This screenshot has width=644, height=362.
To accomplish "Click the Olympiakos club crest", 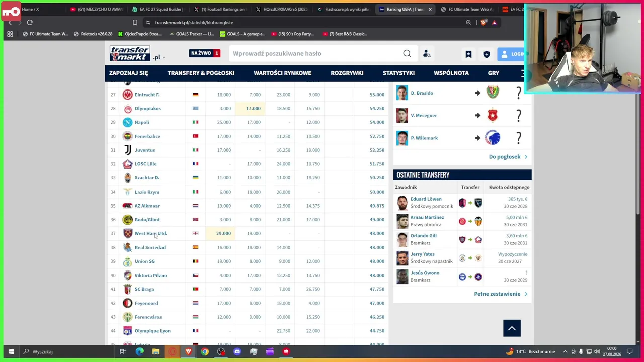I will pos(128,109).
